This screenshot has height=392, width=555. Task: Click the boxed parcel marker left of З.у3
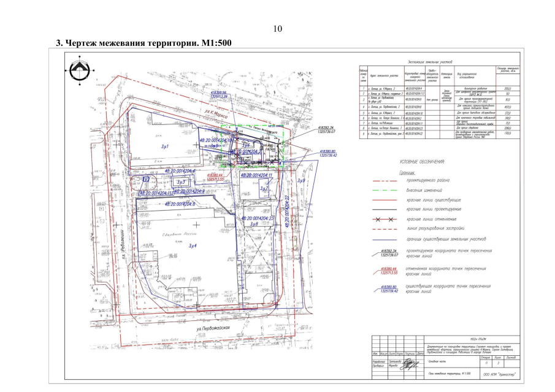coord(146,179)
